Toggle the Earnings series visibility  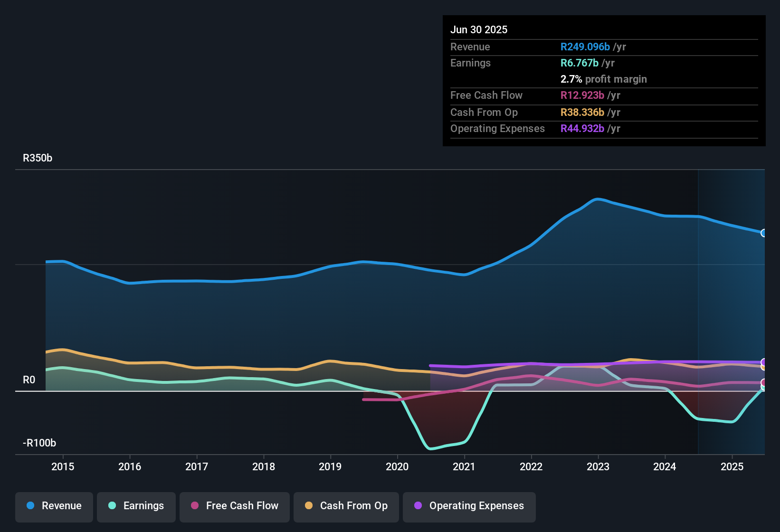pyautogui.click(x=136, y=506)
